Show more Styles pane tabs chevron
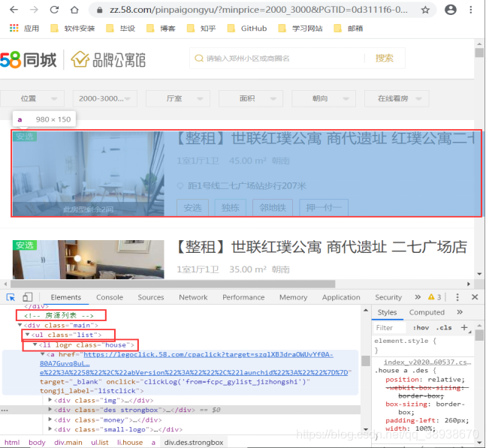The image size is (486, 448). (460, 312)
